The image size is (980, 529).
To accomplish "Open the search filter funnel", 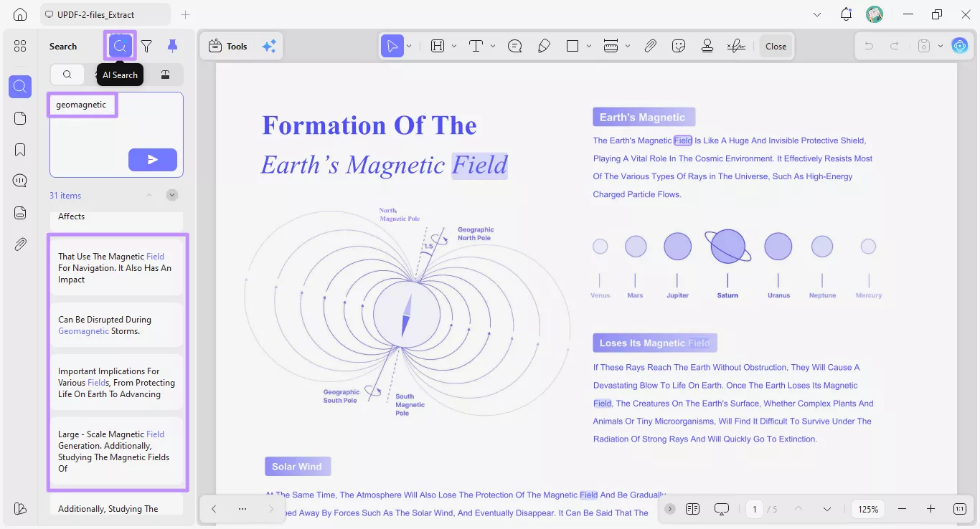I will click(146, 46).
